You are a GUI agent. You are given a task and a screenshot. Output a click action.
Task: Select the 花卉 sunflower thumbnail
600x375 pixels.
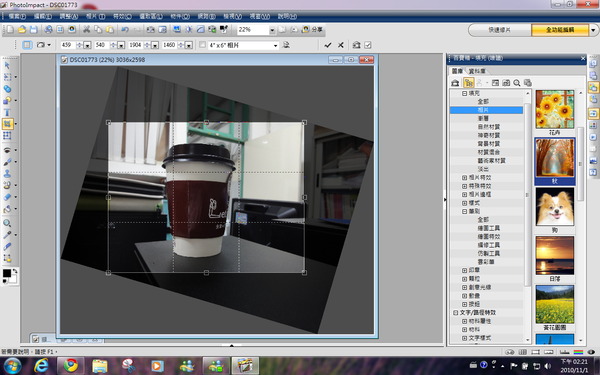pos(555,109)
